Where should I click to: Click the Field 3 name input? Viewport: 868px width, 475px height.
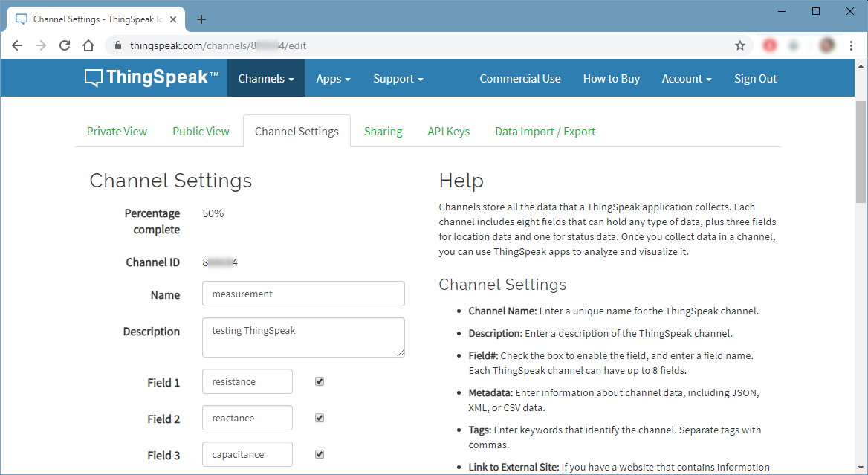247,454
